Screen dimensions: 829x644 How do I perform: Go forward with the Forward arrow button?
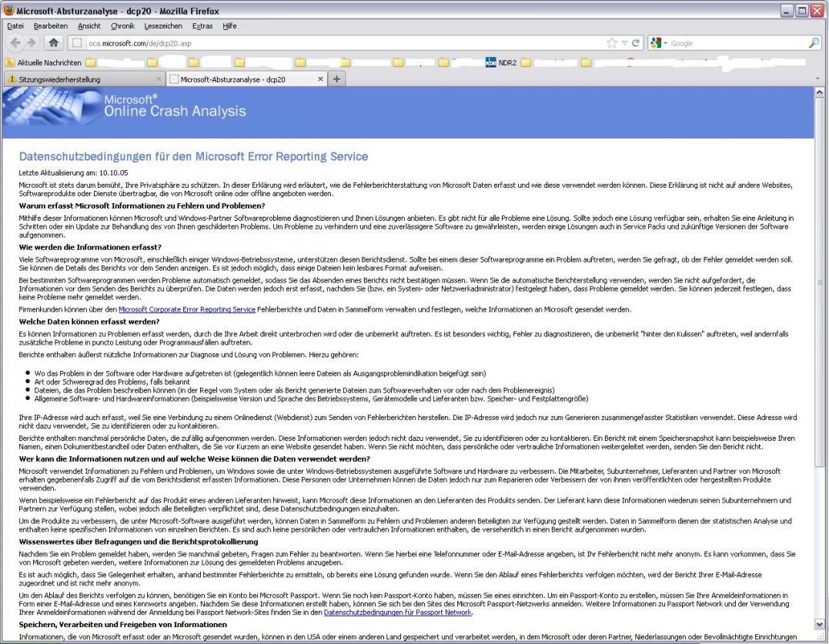[x=32, y=43]
